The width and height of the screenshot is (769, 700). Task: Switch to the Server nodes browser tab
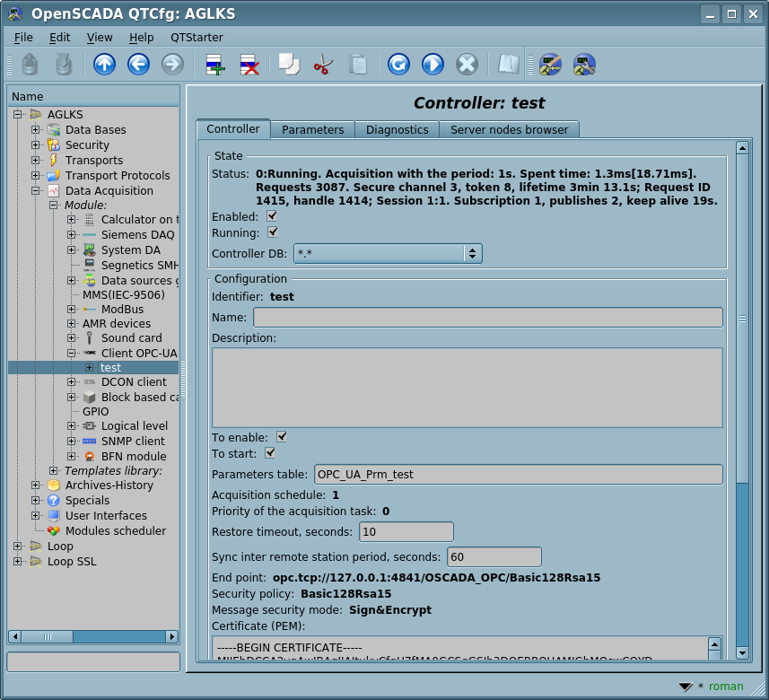tap(509, 129)
